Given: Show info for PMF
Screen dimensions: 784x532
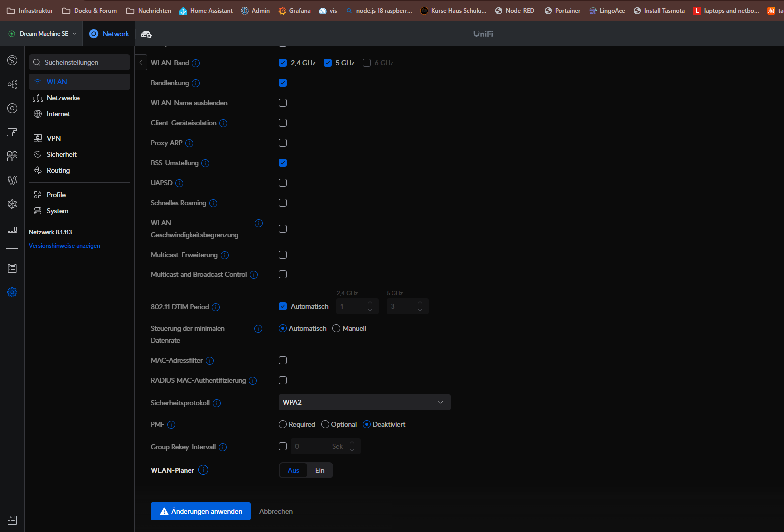Looking at the screenshot, I should (x=171, y=425).
